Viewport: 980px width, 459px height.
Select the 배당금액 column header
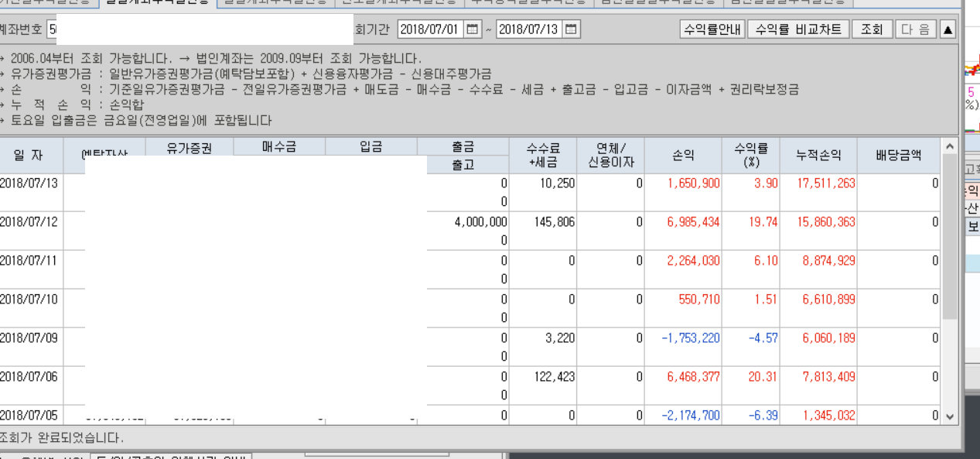[x=898, y=156]
